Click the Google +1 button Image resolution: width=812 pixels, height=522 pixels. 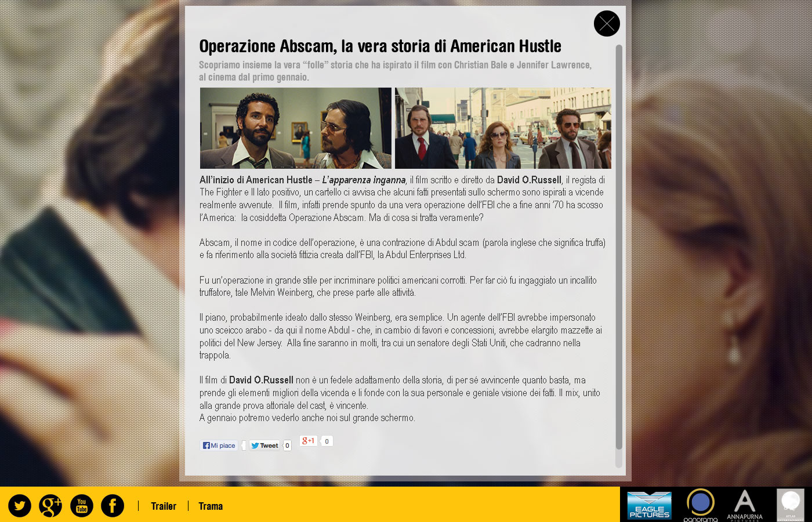pyautogui.click(x=308, y=441)
